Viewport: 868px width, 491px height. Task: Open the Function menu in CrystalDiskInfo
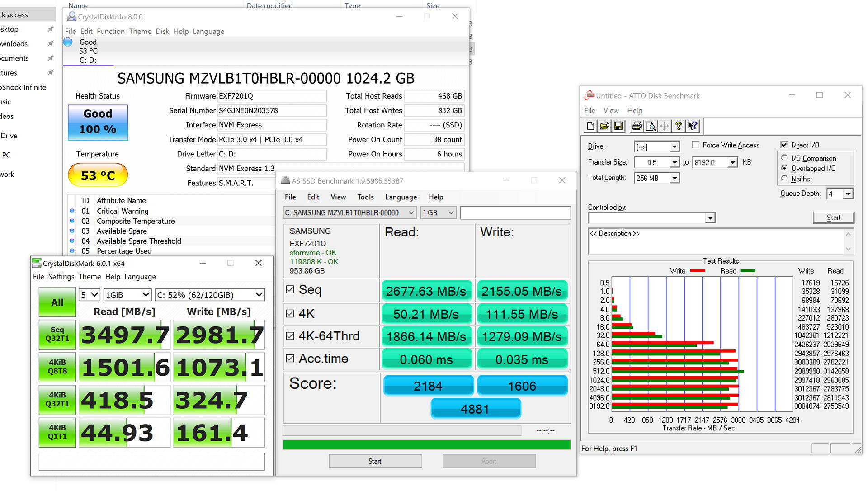point(110,31)
